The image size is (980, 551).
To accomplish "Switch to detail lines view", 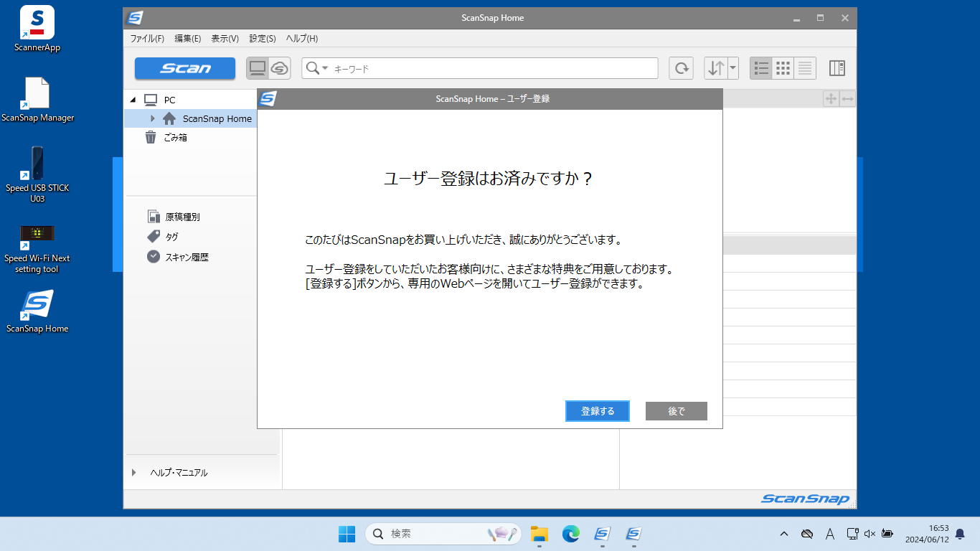I will tap(805, 68).
